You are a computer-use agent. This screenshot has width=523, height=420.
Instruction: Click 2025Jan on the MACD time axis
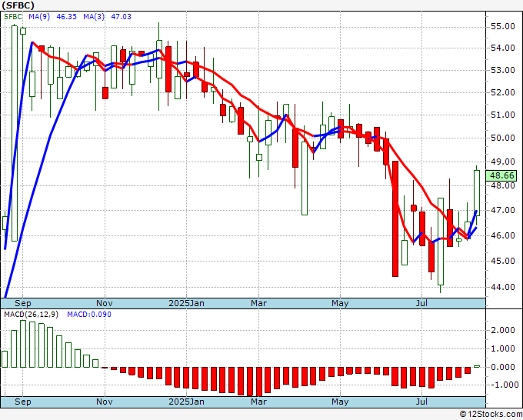point(186,402)
